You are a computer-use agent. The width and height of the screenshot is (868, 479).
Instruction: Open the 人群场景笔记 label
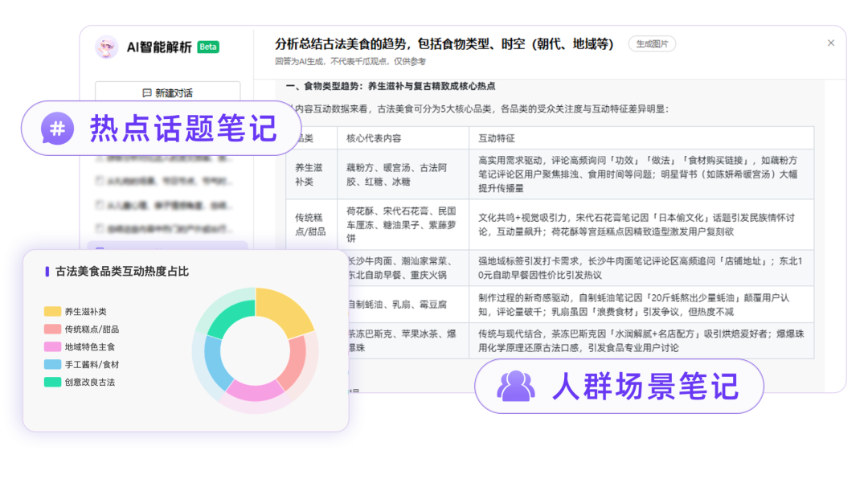(645, 386)
